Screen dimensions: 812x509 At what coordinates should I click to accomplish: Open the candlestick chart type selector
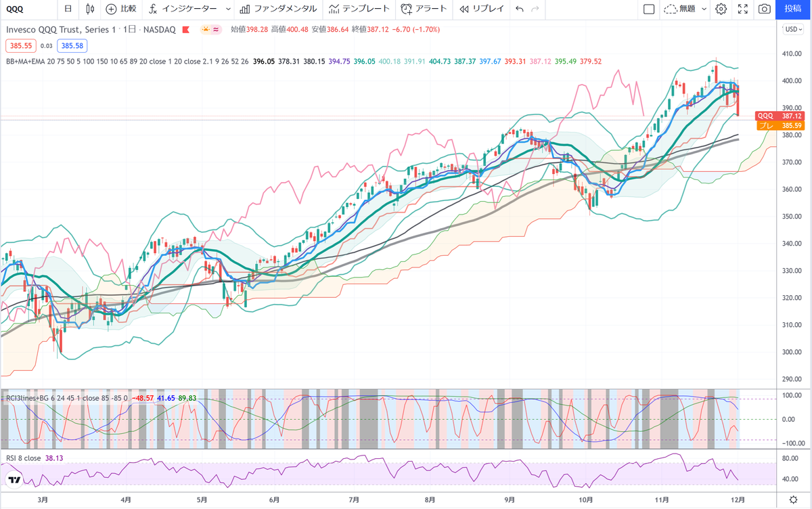(91, 9)
